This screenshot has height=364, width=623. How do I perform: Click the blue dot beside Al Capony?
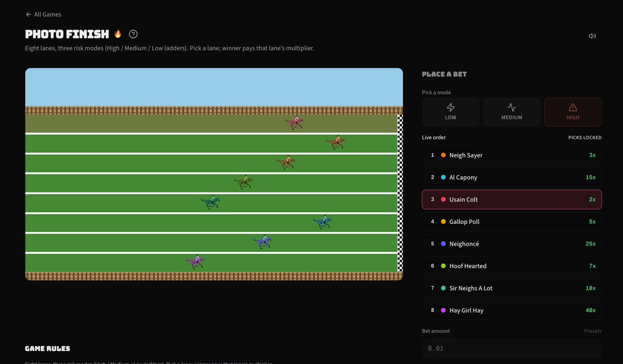tap(443, 178)
